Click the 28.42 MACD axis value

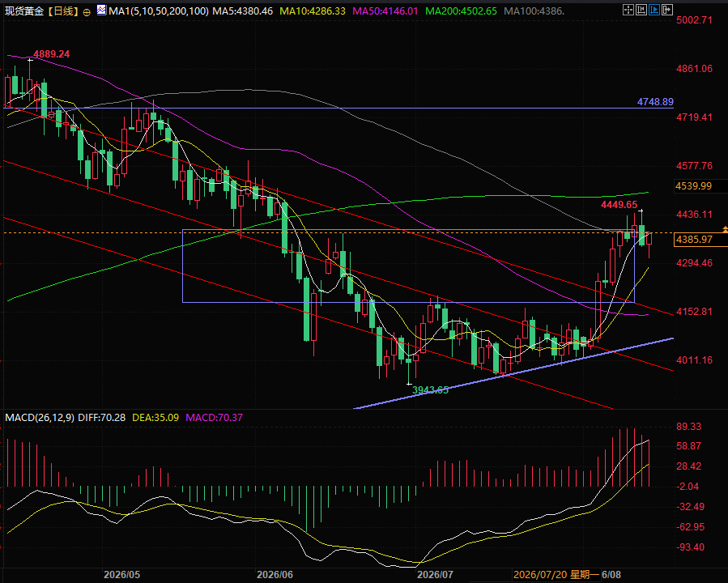(x=689, y=466)
